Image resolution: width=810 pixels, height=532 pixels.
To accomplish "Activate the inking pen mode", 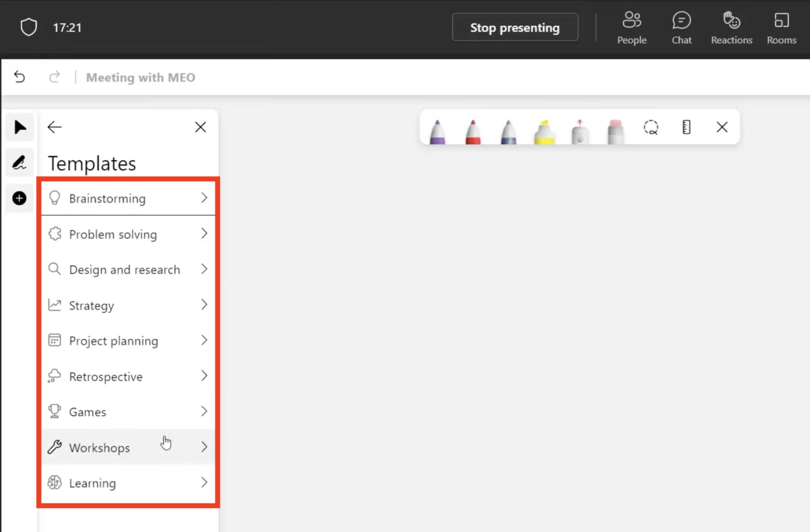I will [20, 162].
